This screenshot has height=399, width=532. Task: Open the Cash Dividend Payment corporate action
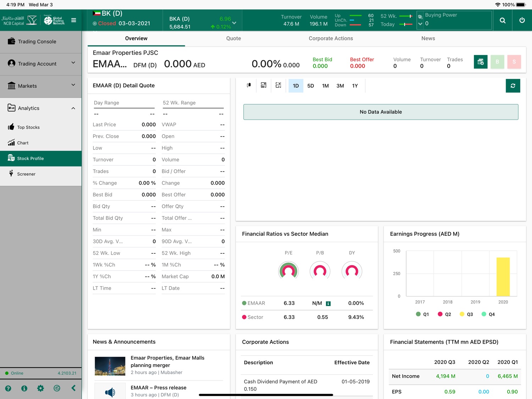(307, 385)
